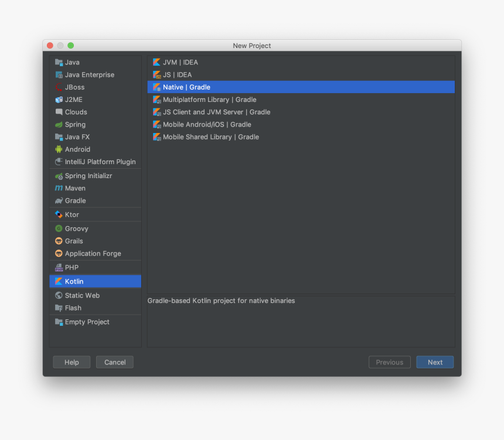Select the Gradle project type
504x440 pixels.
[x=96, y=200]
